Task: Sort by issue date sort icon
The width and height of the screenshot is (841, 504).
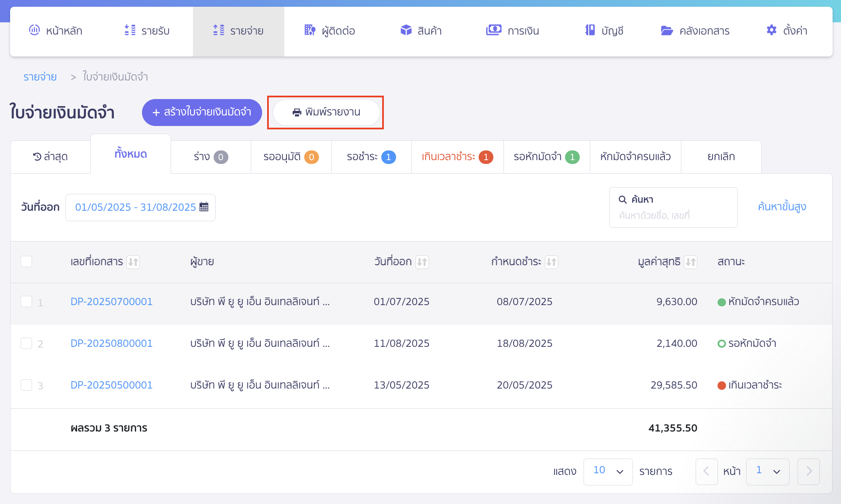Action: point(422,262)
